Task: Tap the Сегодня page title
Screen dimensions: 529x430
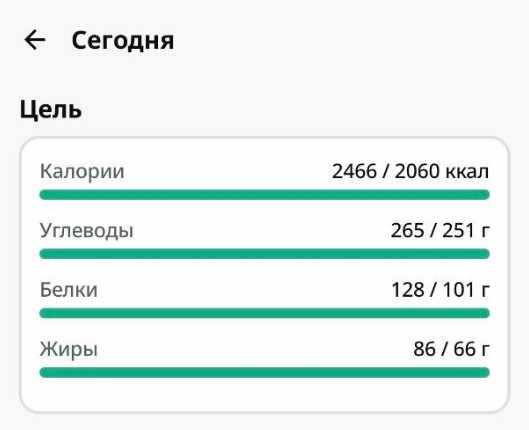Action: (x=123, y=40)
